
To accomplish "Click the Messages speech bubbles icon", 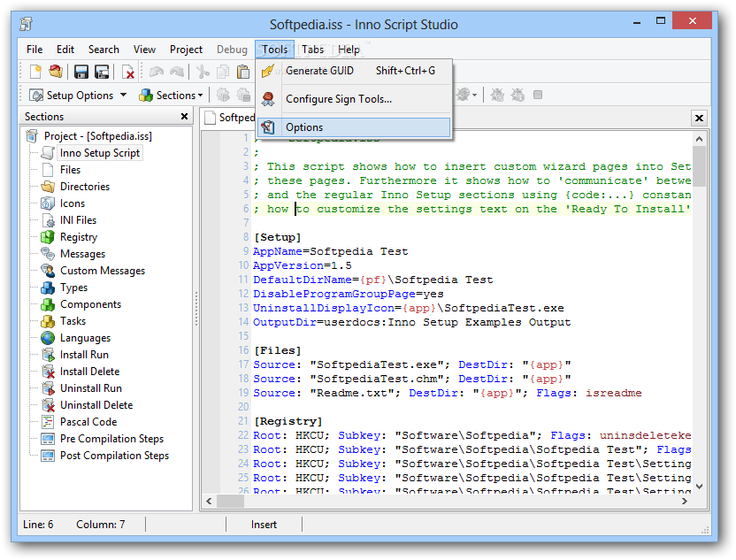I will click(48, 254).
